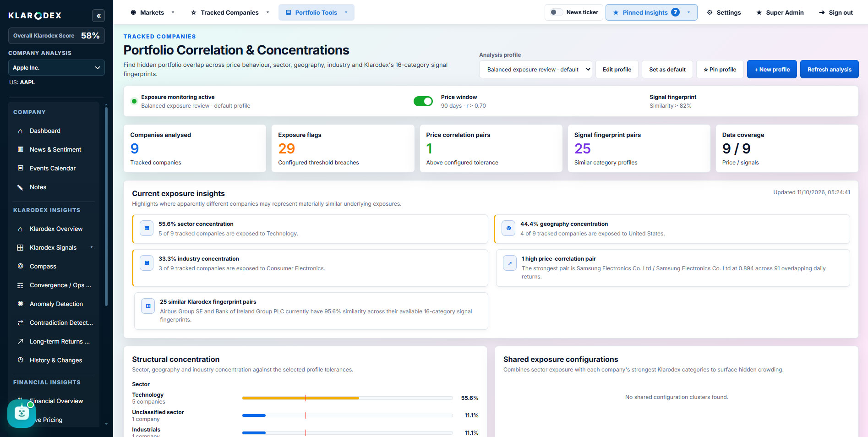Click the sector concentration insight icon
Screen dimensions: 868x437
click(147, 228)
